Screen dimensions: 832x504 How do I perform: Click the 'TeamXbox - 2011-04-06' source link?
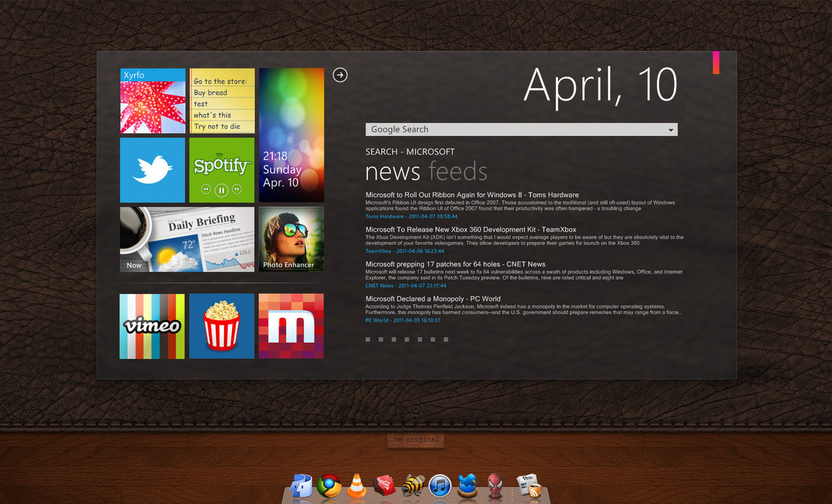point(405,251)
